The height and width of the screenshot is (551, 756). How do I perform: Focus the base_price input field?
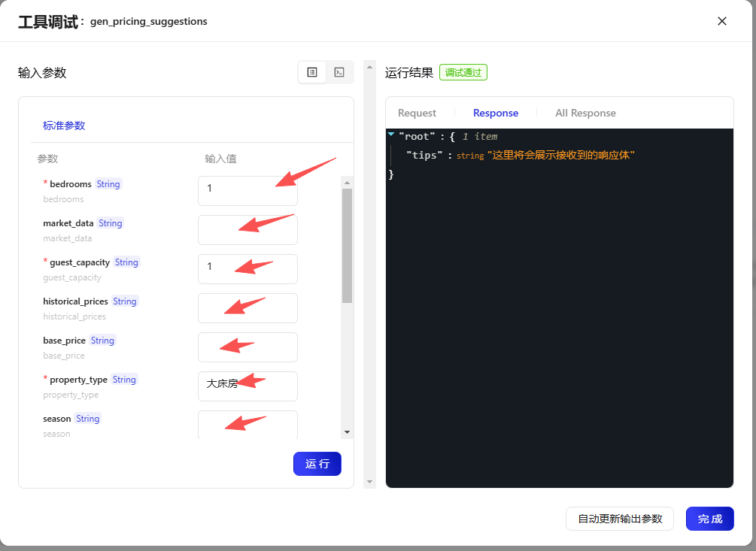coord(247,347)
